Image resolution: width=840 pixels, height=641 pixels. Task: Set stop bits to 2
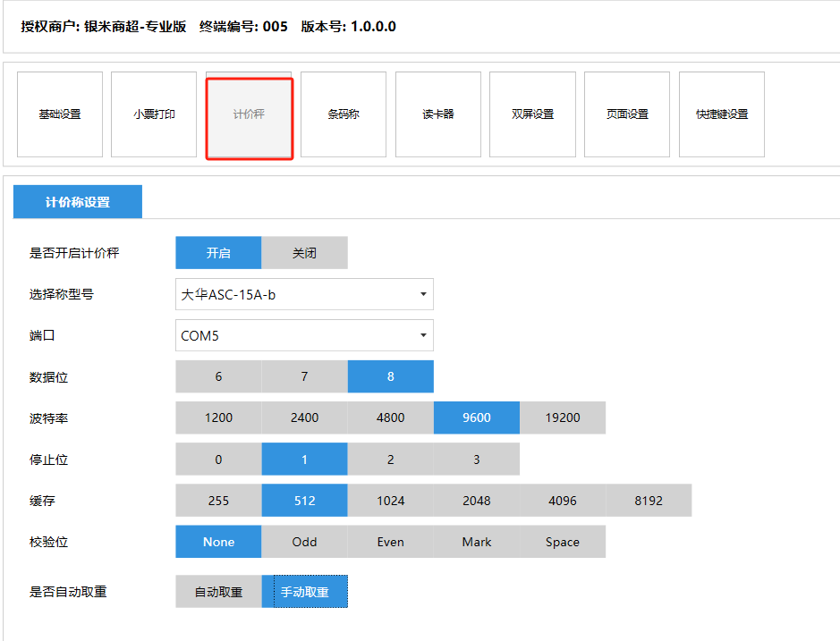click(x=390, y=460)
